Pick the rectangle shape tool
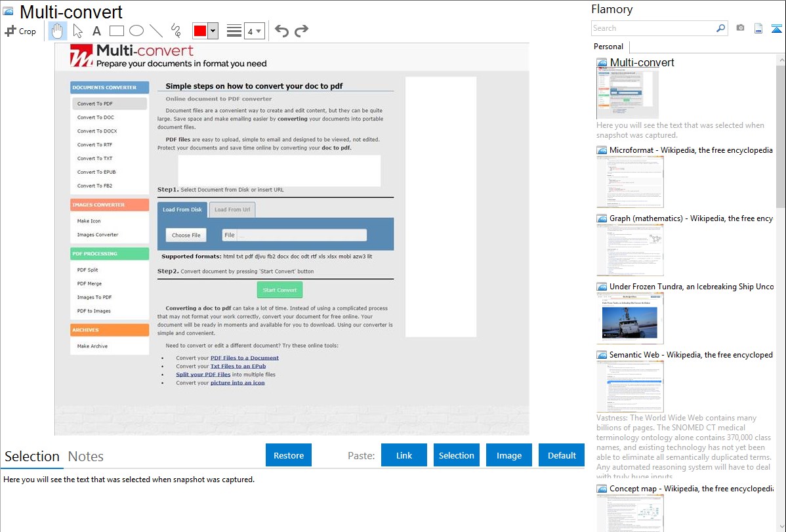The height and width of the screenshot is (532, 786). tap(116, 31)
